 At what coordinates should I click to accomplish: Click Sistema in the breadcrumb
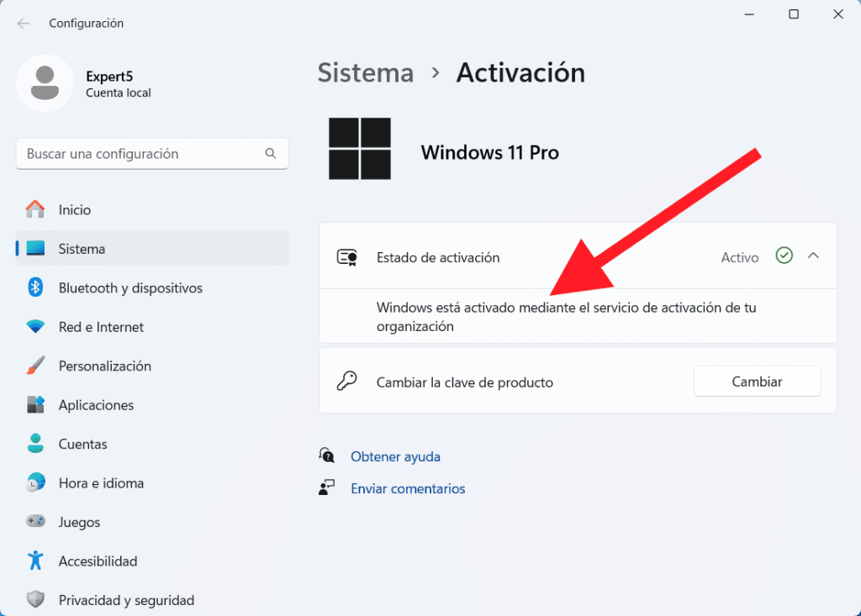tap(365, 73)
